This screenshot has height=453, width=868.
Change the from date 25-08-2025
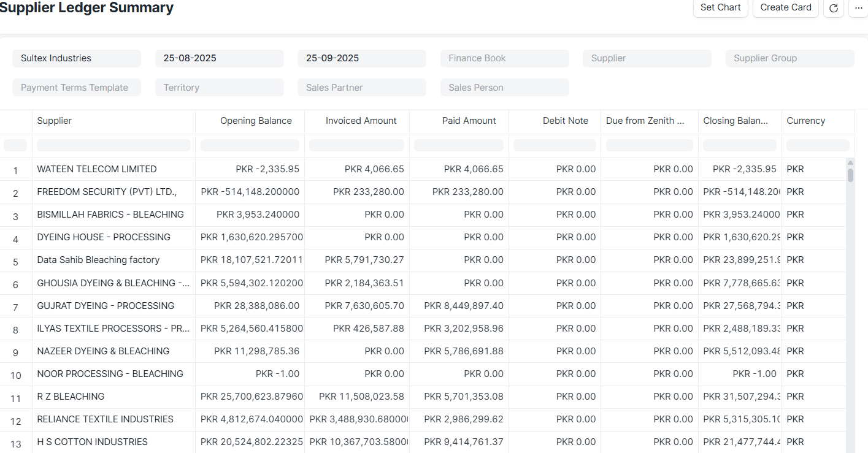click(x=220, y=58)
